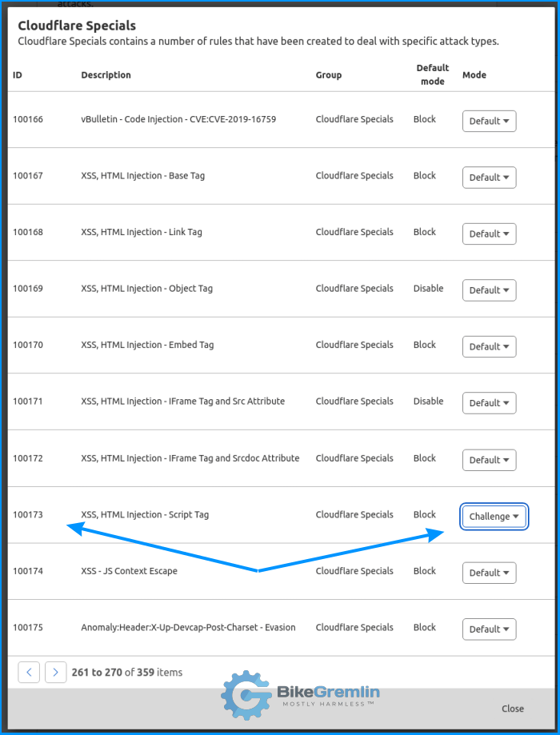Screen dimensions: 560x735
Task: Click the ID column header
Action: (x=18, y=75)
